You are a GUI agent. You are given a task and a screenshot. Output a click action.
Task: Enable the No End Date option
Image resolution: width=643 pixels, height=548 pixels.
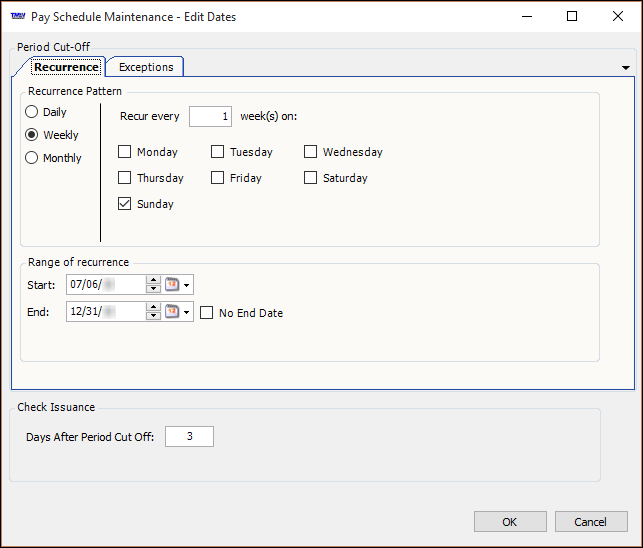point(207,313)
